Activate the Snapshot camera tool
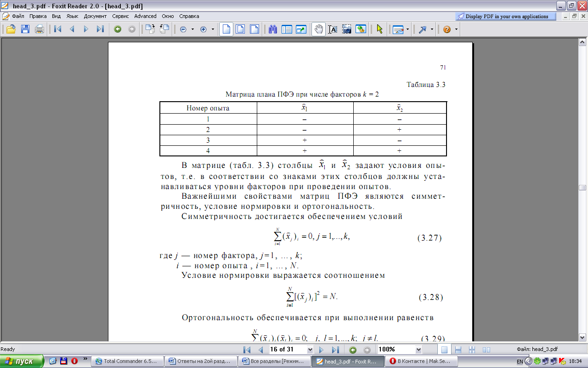588x368 pixels. pos(347,29)
